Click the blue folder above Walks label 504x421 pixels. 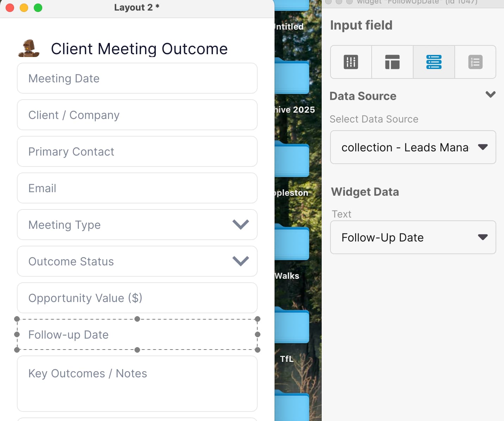292,243
